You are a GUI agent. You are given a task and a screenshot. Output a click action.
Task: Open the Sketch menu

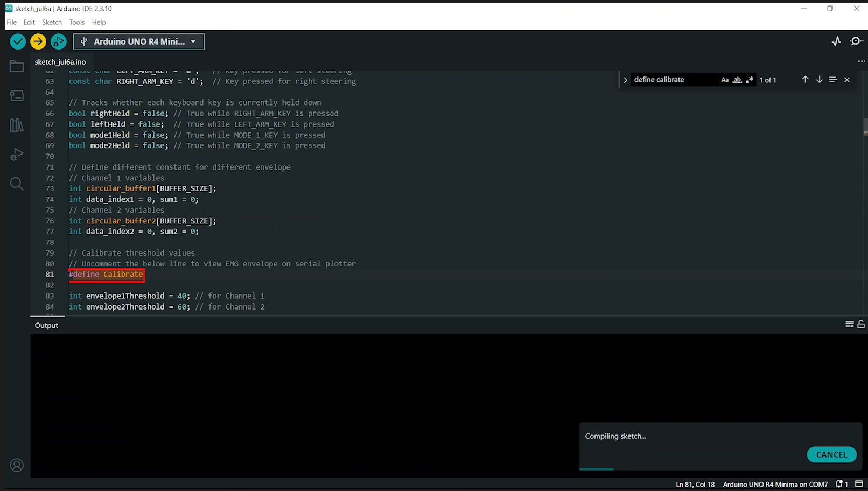(x=52, y=22)
